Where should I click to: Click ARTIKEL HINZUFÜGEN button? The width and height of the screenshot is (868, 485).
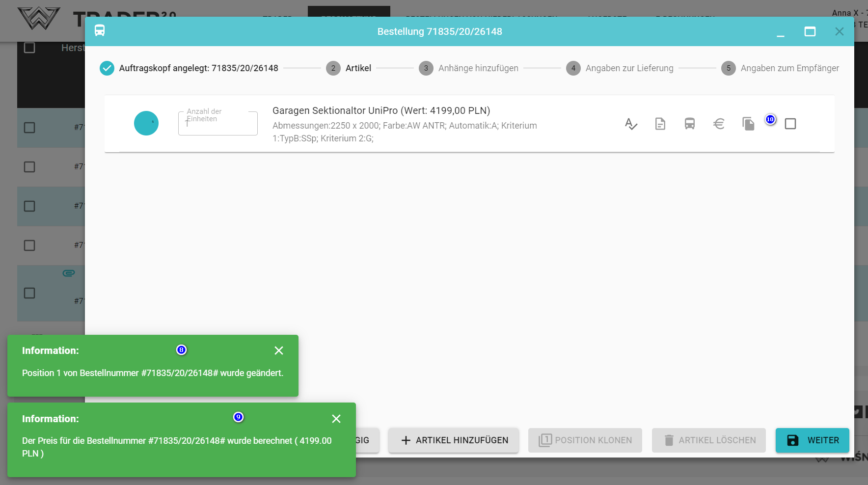tap(454, 440)
